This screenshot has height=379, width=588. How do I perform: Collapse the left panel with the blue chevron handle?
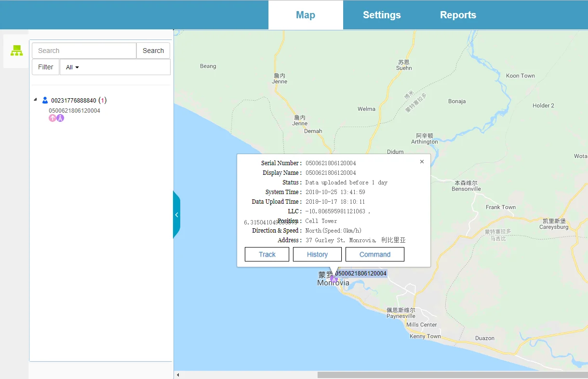click(176, 215)
